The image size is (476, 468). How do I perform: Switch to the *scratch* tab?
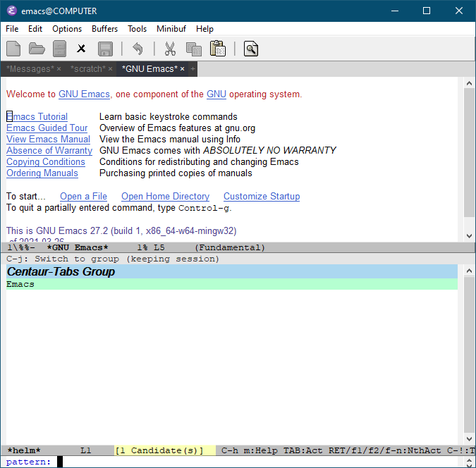88,69
